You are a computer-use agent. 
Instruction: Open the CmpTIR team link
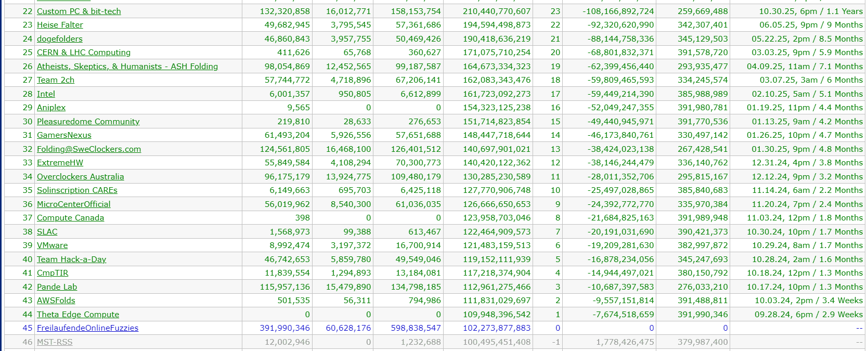[x=53, y=273]
